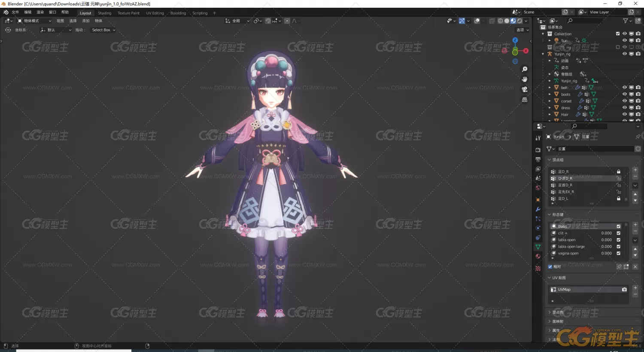Expand the Sun item in outliner

tap(550, 40)
